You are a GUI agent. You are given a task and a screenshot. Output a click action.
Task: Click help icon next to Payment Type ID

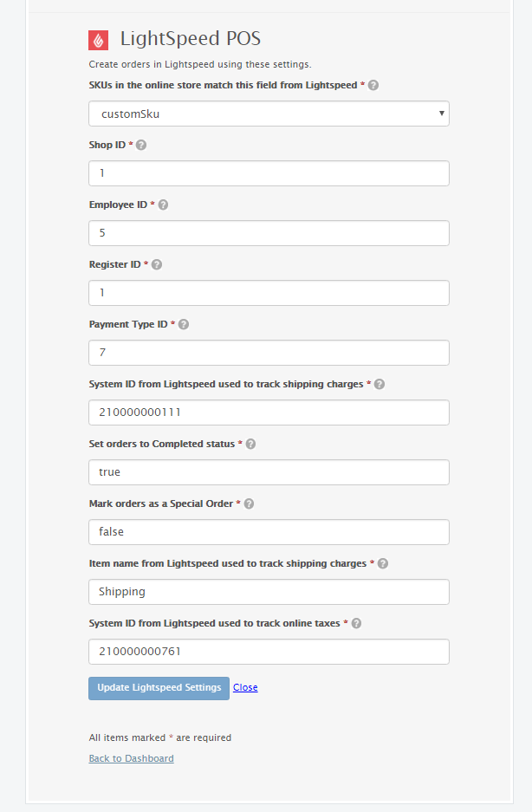click(184, 324)
